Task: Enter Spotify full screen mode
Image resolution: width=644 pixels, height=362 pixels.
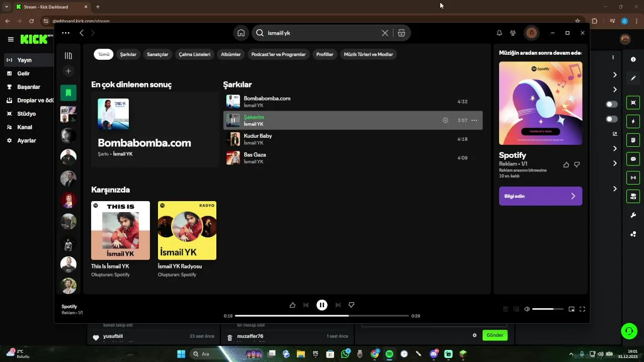Action: point(583,309)
